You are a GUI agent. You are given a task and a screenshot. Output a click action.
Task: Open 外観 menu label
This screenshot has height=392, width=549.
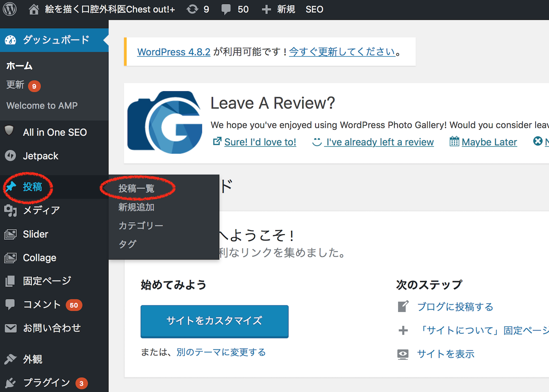(33, 359)
